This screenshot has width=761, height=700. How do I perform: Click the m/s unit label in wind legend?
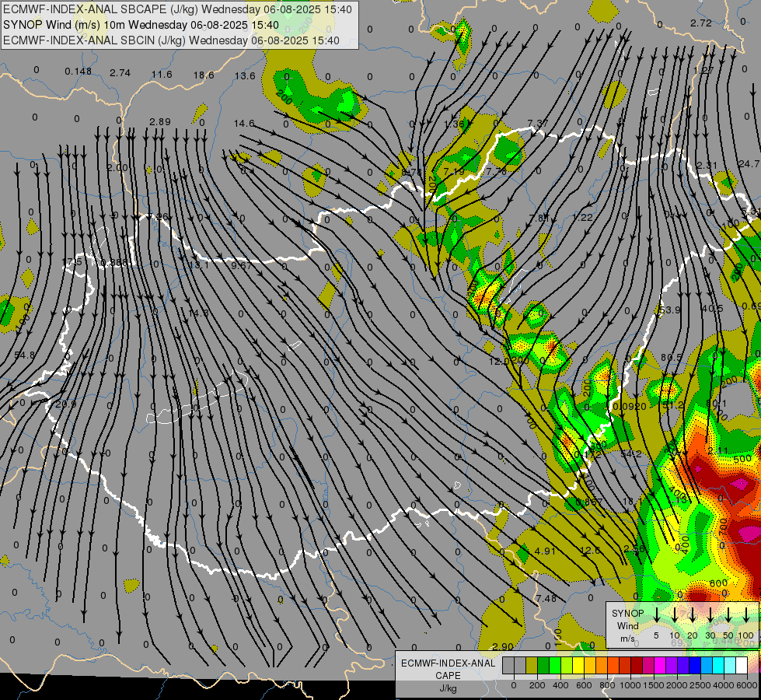[627, 639]
